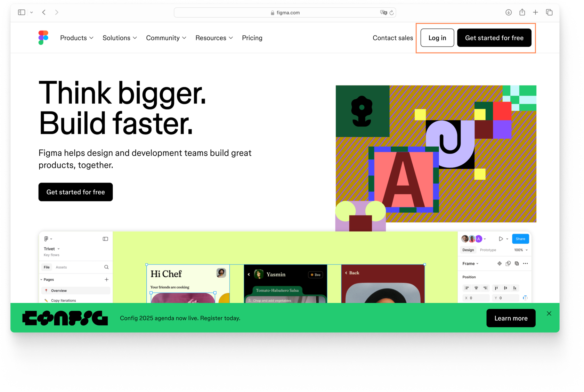Expand the Solutions dropdown menu

point(120,38)
